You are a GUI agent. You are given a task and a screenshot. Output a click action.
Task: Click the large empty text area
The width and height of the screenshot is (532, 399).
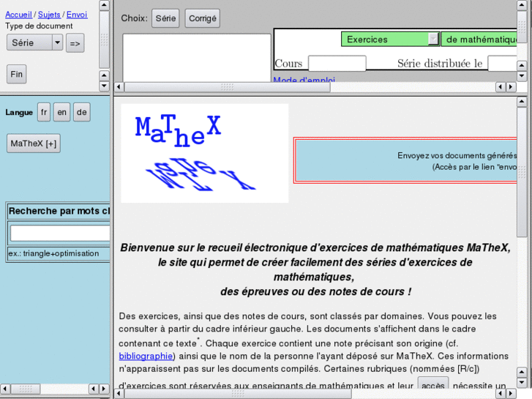click(x=197, y=58)
